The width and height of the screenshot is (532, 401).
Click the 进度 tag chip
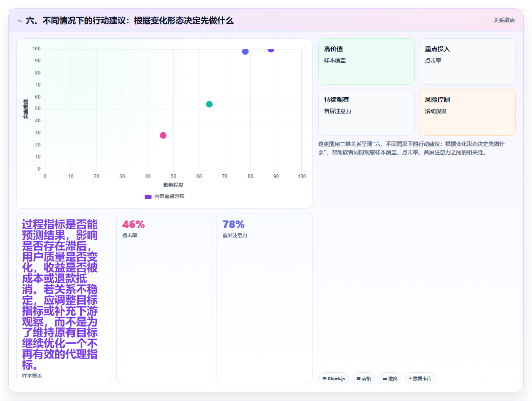(390, 379)
